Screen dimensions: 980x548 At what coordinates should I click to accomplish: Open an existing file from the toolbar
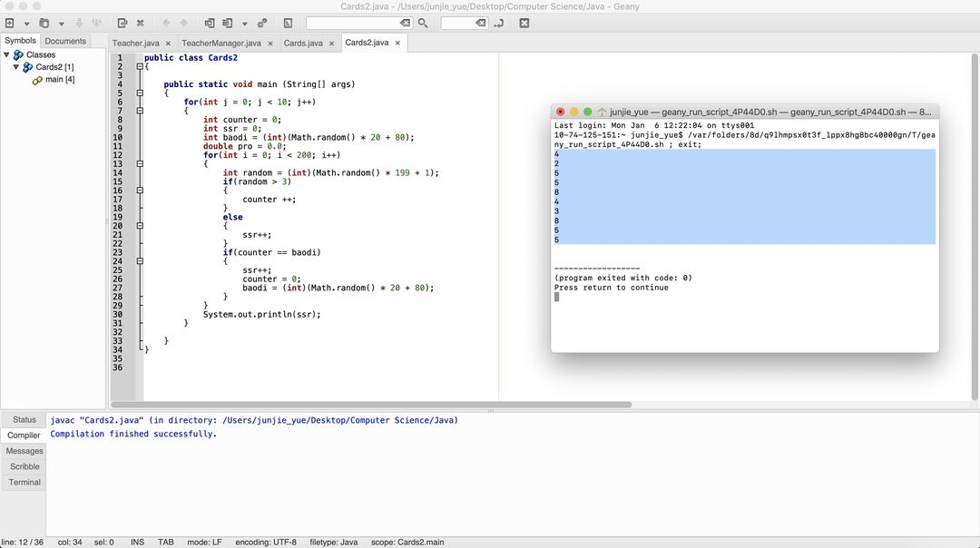coord(44,23)
